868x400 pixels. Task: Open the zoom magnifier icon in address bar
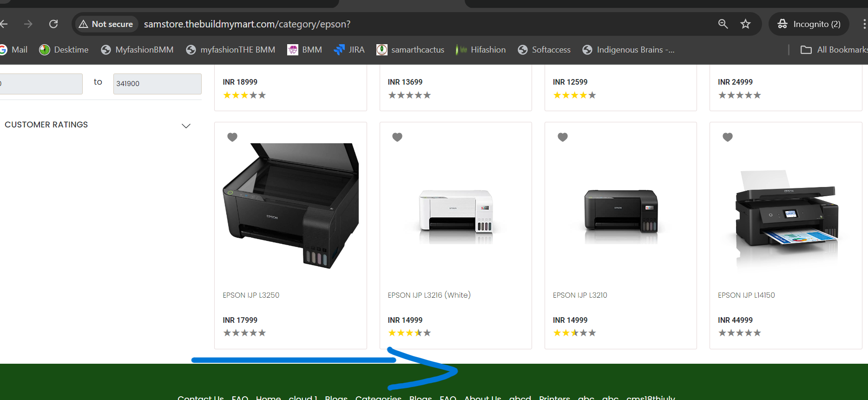tap(723, 24)
